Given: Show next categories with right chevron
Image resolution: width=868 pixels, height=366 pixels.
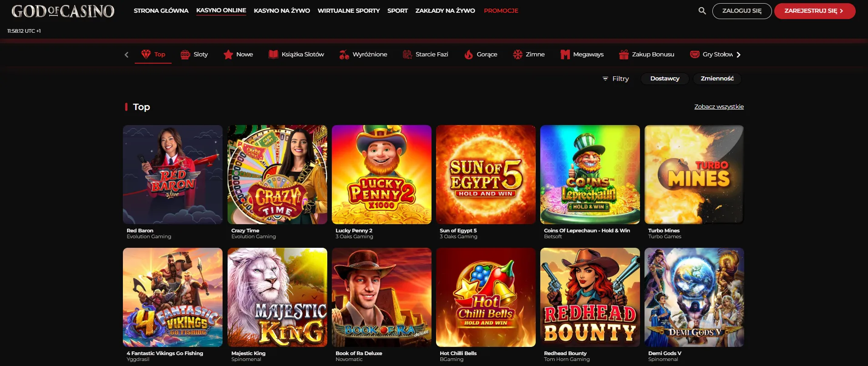Looking at the screenshot, I should [738, 55].
